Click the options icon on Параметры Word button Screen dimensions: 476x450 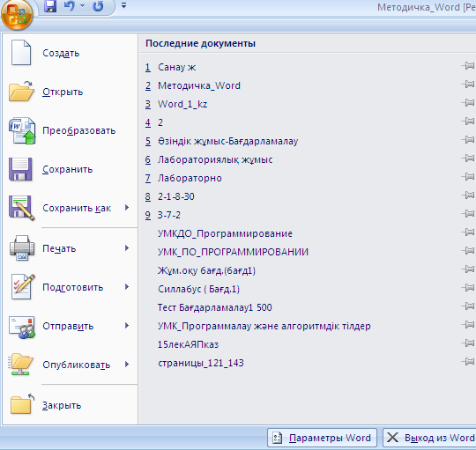277,438
